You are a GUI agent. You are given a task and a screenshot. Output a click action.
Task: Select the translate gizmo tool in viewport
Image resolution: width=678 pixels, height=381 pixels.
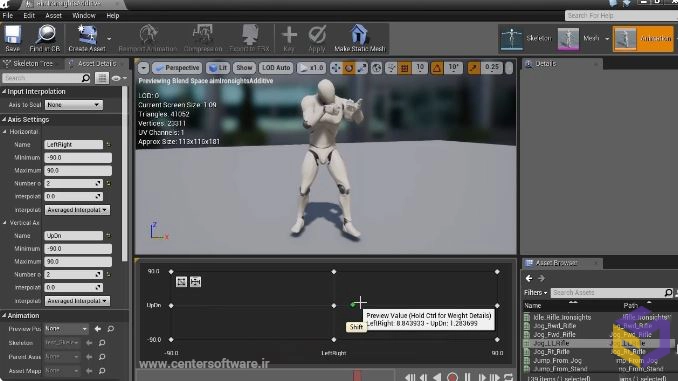pos(336,68)
